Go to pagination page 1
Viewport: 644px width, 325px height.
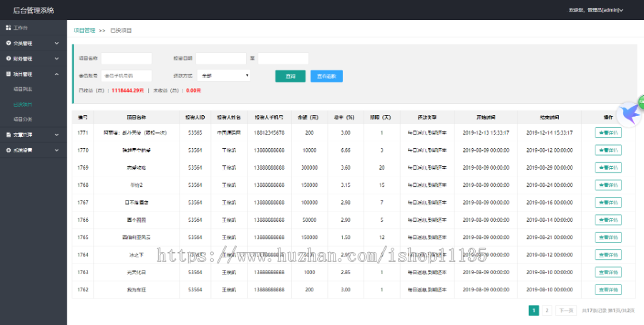[534, 311]
